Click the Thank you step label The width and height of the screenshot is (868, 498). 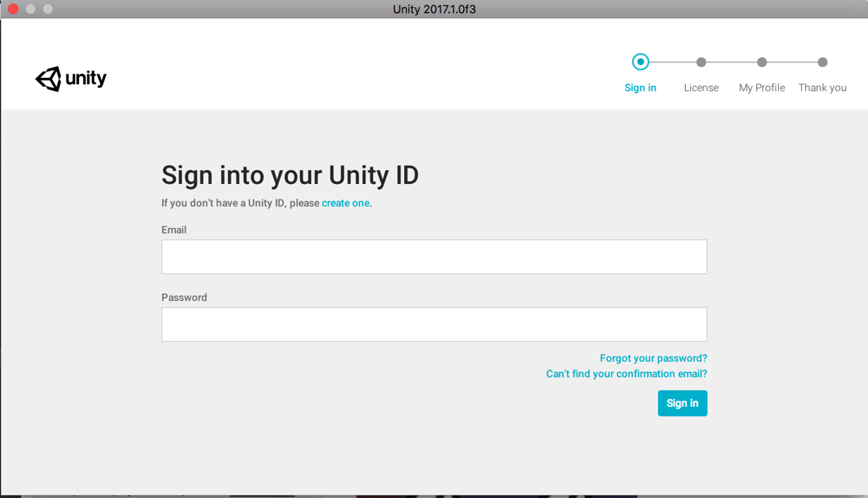pos(823,88)
